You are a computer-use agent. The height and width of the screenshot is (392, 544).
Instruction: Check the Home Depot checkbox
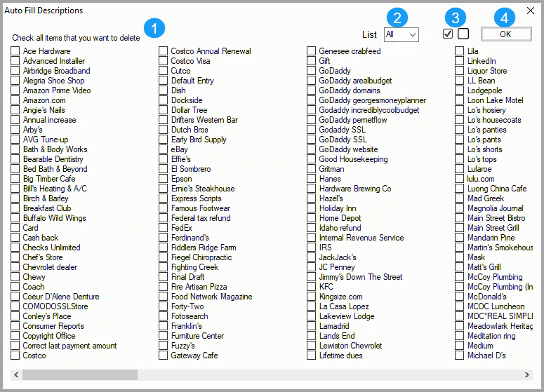click(311, 218)
